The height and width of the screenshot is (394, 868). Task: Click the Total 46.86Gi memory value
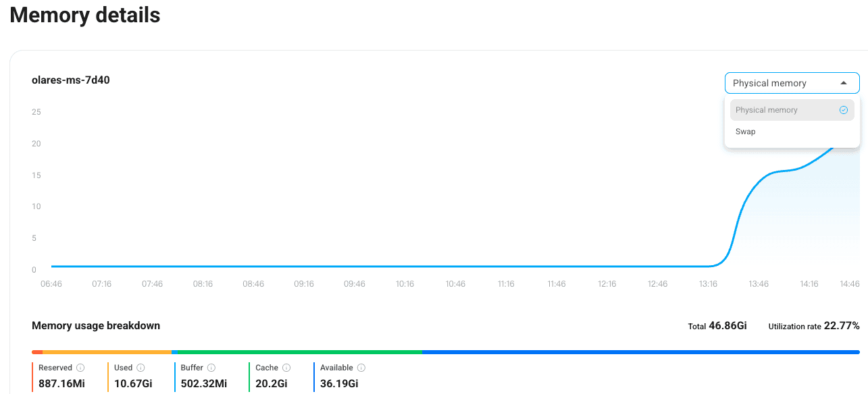point(727,326)
